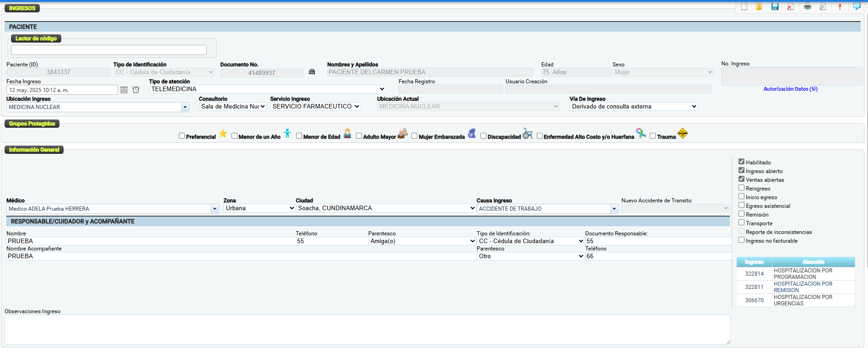Check the Adulto Mayor checkbox
Viewport: 868px width, 348px height.
click(359, 136)
